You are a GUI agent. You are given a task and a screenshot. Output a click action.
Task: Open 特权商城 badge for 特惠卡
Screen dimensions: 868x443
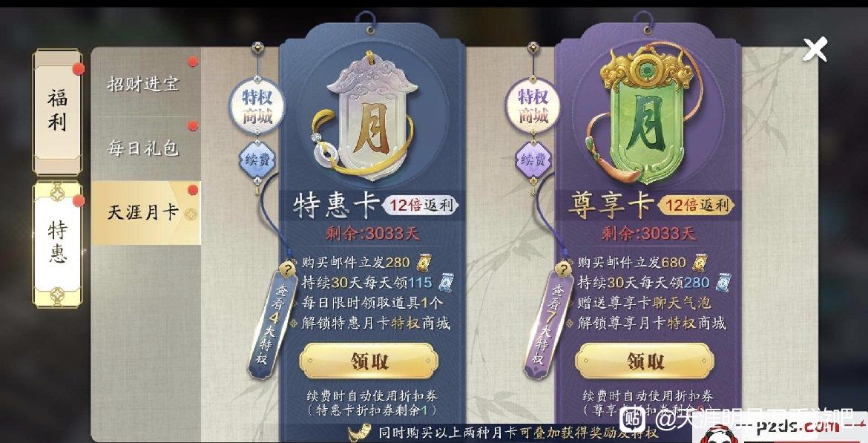[x=257, y=107]
